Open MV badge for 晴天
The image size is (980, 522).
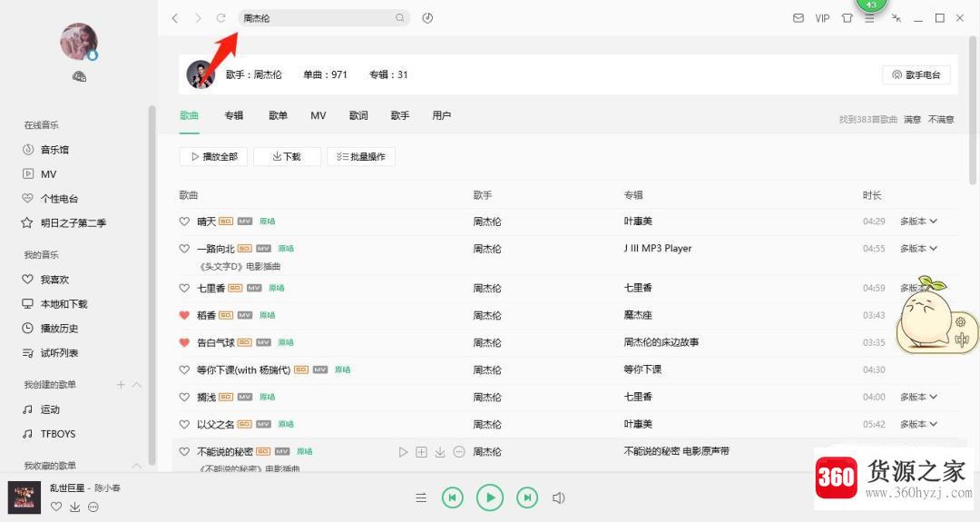[245, 222]
